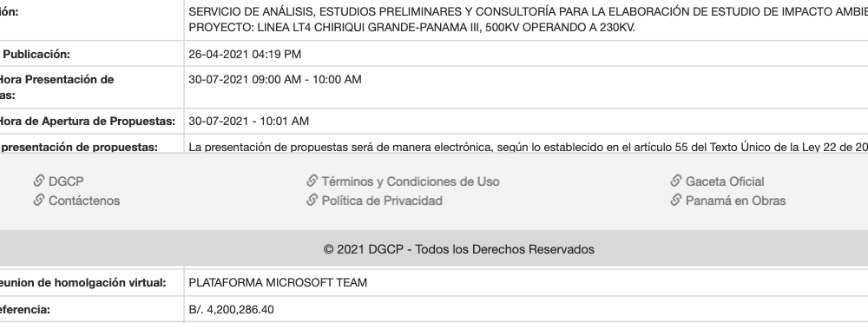Open the Política de Privacidad link
Viewport: 868px width, 323px height.
pyautogui.click(x=382, y=201)
